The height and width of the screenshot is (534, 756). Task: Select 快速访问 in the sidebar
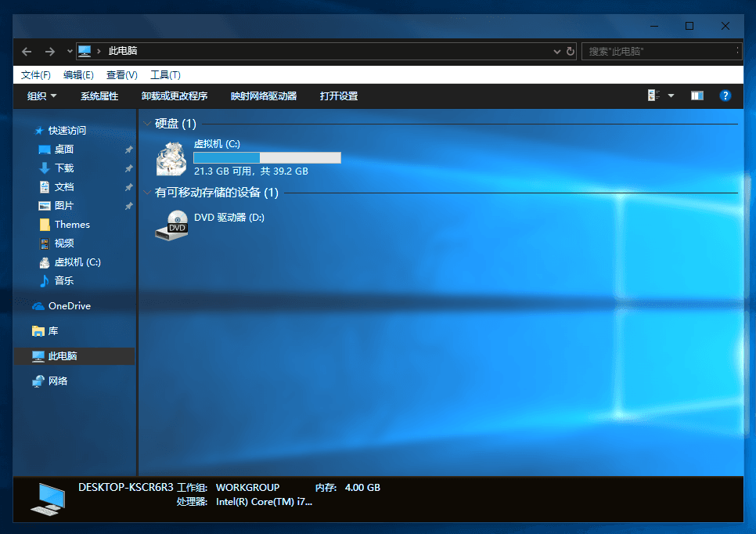[x=67, y=130]
